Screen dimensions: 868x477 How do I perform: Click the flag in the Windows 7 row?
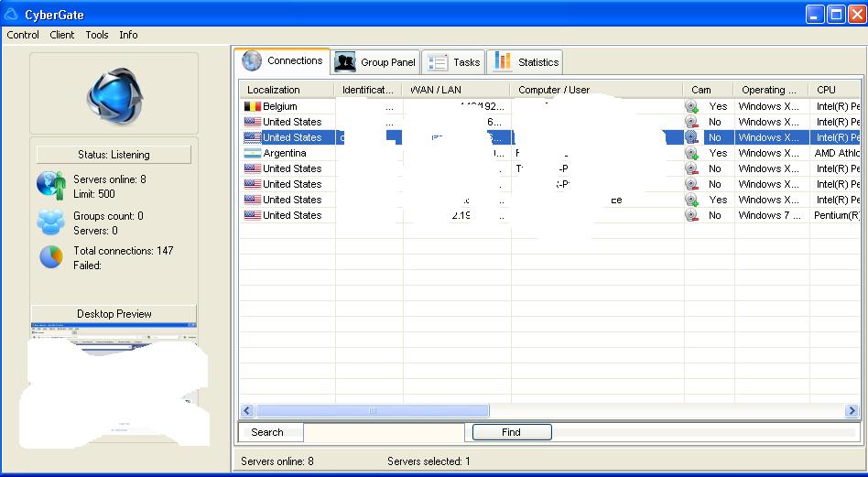point(253,215)
